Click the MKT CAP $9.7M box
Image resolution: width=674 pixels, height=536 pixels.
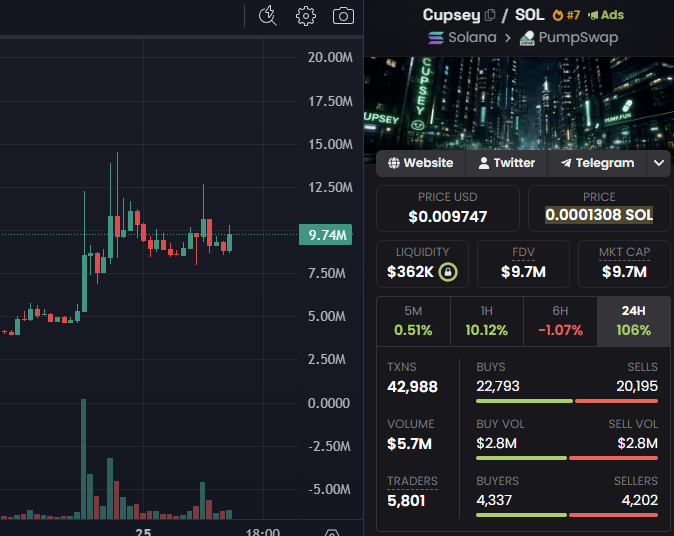624,263
